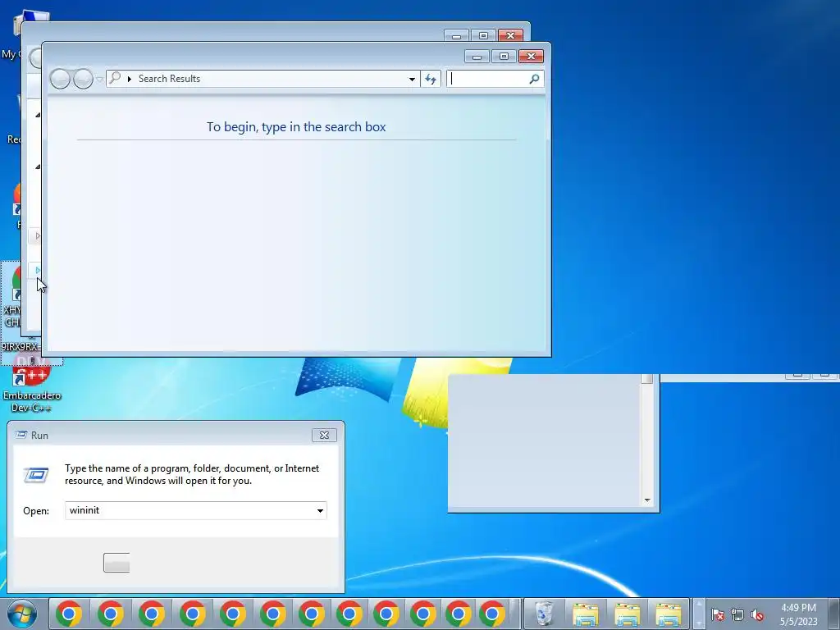Click the first Chrome icon in taskbar
840x630 pixels.
click(69, 614)
